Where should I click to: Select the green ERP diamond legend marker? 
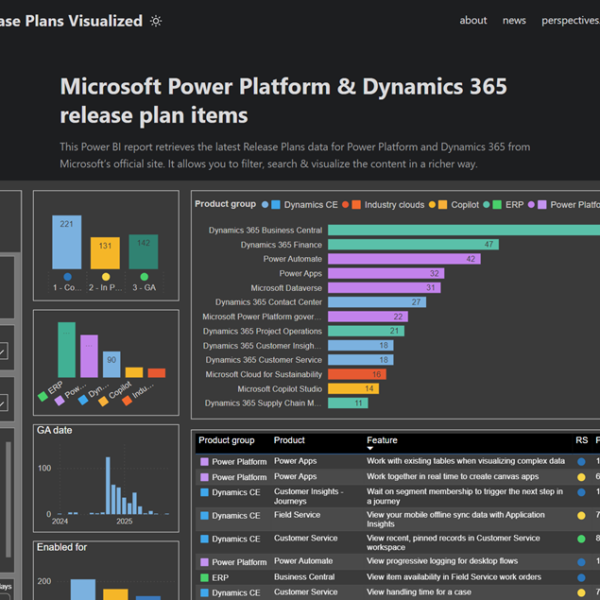point(43,396)
